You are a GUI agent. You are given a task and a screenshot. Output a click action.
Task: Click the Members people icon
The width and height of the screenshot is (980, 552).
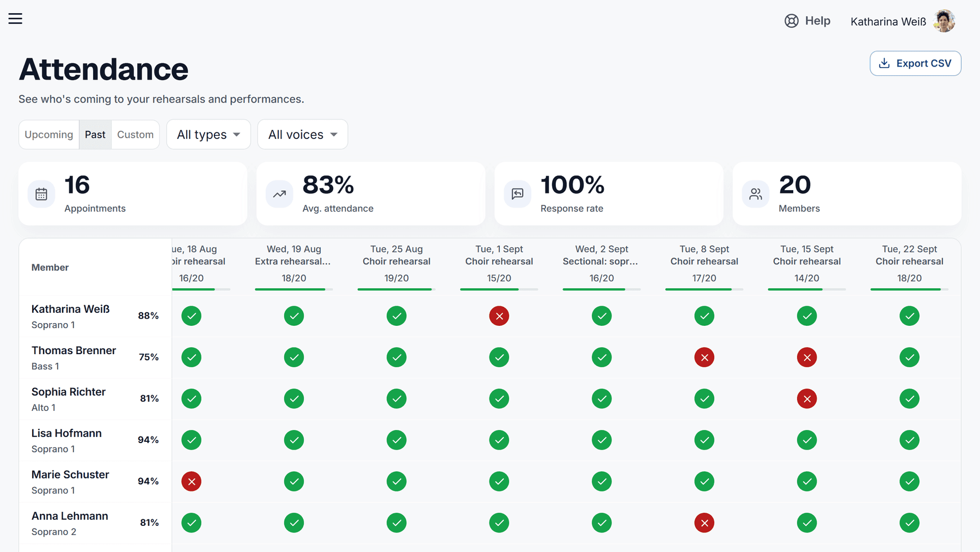(x=756, y=194)
